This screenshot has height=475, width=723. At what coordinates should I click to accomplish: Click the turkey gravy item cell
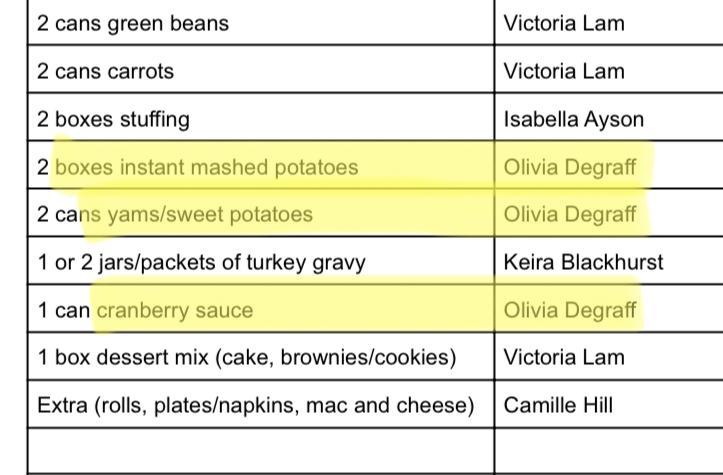pos(201,262)
